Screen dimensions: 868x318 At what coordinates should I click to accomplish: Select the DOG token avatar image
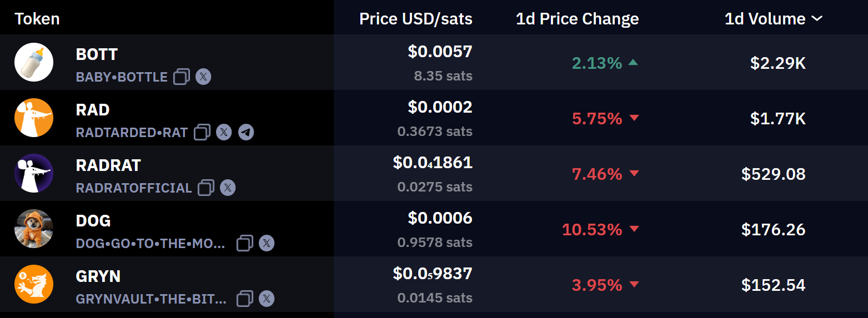click(34, 229)
